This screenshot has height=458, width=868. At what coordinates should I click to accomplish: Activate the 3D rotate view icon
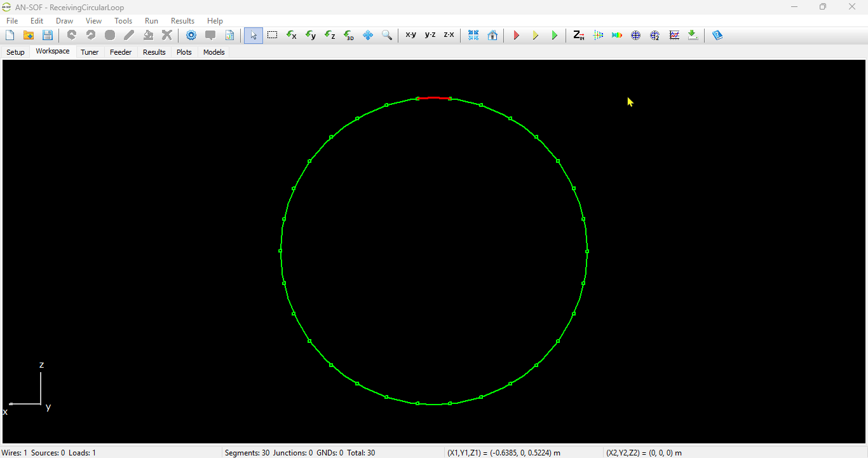349,36
